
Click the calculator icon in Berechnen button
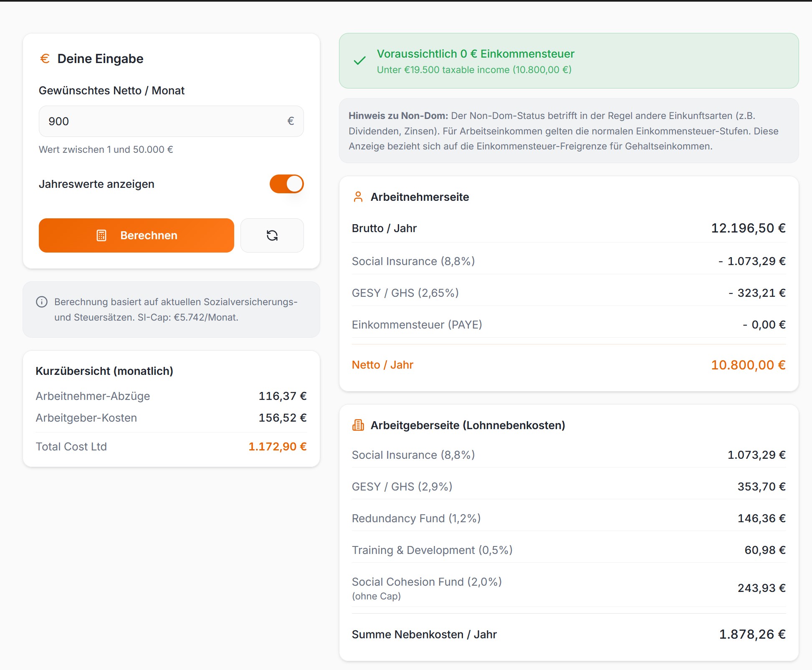click(x=101, y=235)
